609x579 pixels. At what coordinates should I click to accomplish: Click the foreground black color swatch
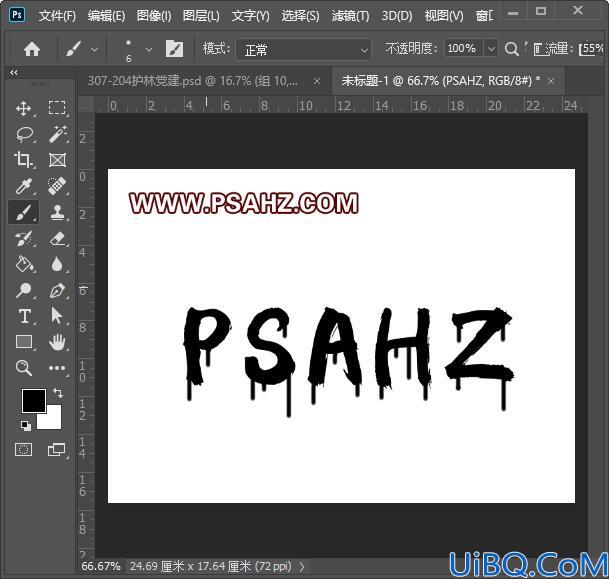coord(33,400)
